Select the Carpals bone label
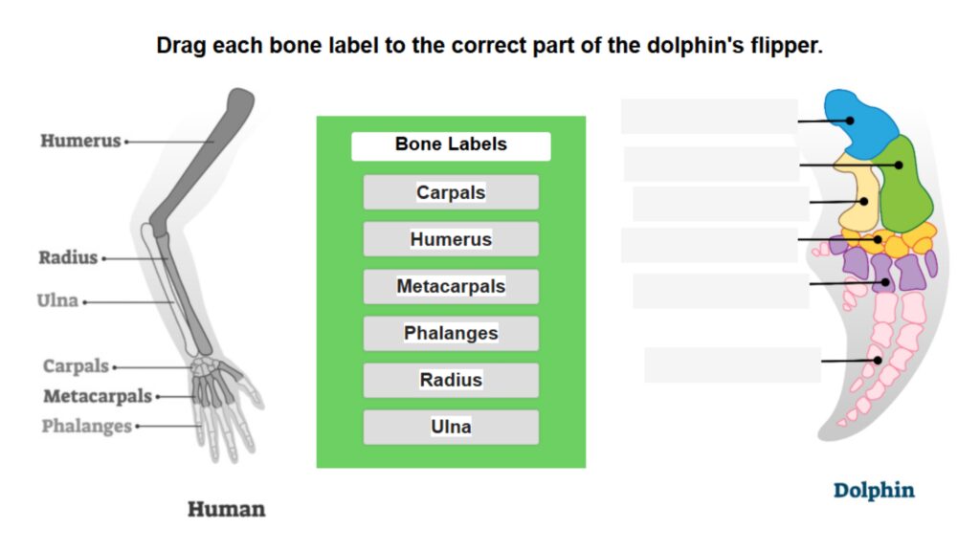The image size is (980, 551). click(450, 192)
